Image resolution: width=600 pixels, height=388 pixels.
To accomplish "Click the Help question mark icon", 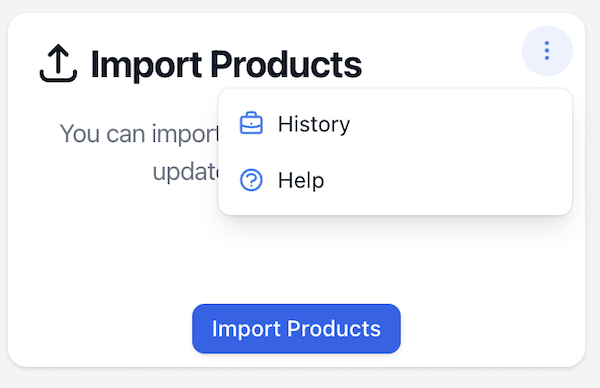I will tap(251, 180).
